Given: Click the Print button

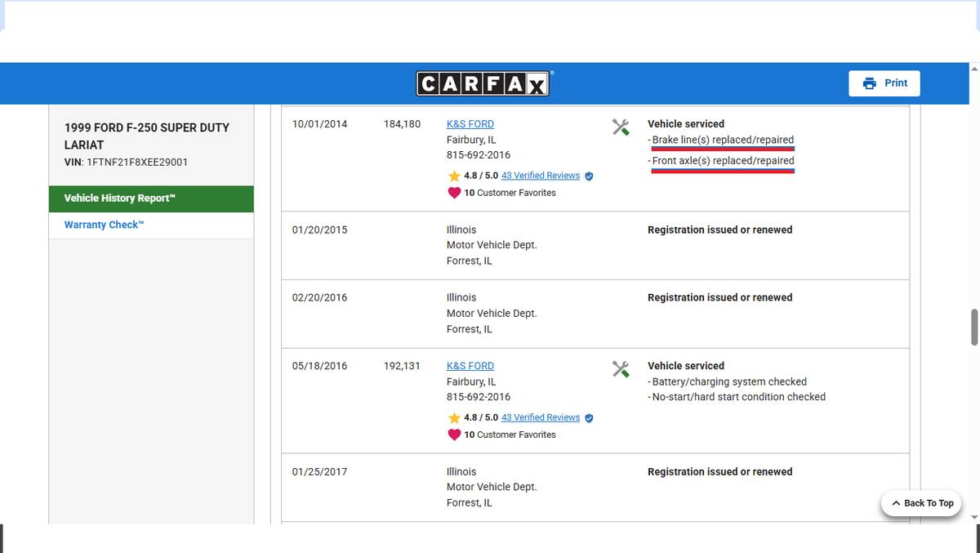Looking at the screenshot, I should click(x=884, y=83).
